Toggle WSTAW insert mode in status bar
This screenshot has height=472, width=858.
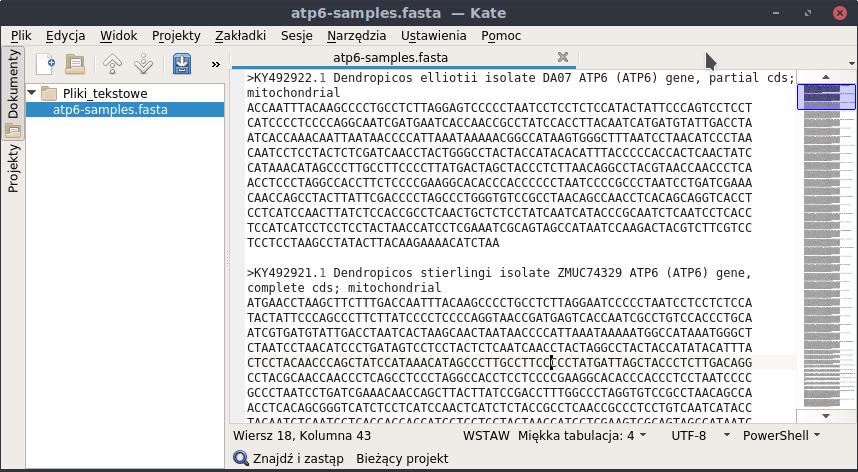[x=487, y=436]
